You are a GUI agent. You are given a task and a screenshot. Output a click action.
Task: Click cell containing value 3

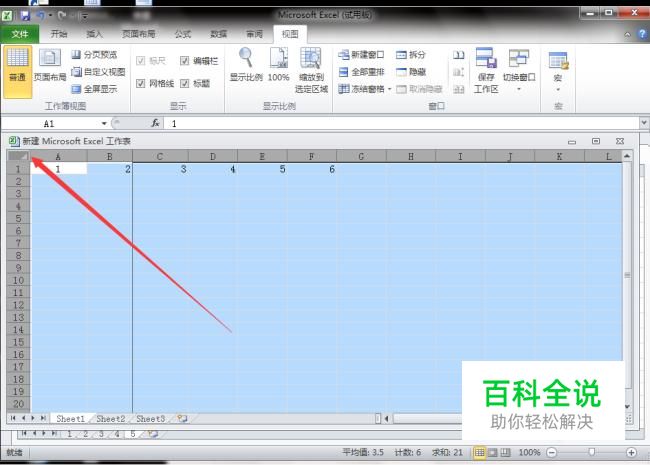(x=160, y=169)
